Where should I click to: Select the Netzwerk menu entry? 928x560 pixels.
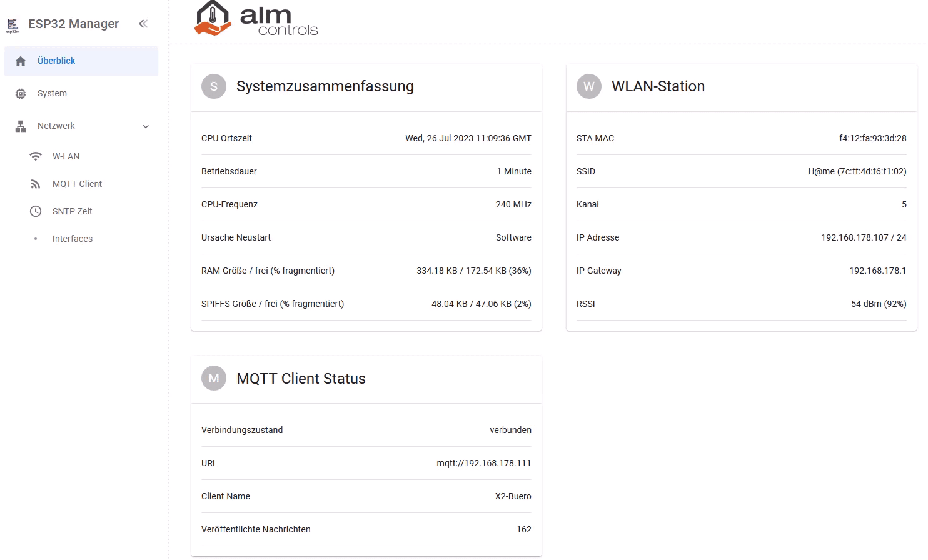(x=81, y=126)
